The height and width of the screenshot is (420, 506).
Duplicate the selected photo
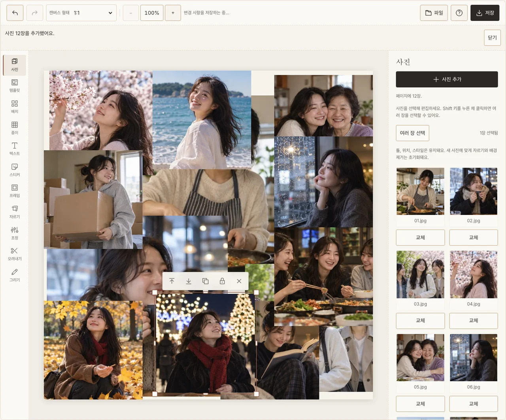206,281
